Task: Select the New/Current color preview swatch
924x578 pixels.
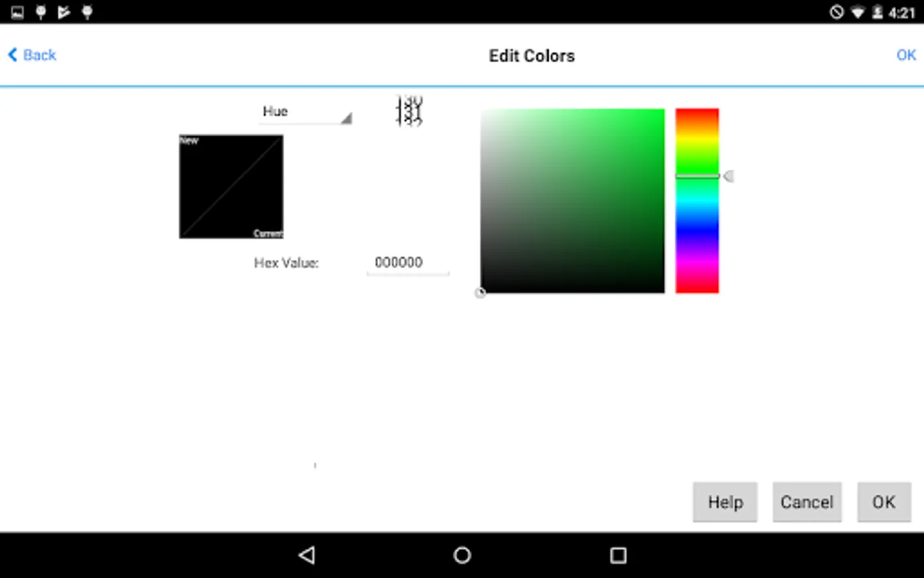Action: pos(231,186)
